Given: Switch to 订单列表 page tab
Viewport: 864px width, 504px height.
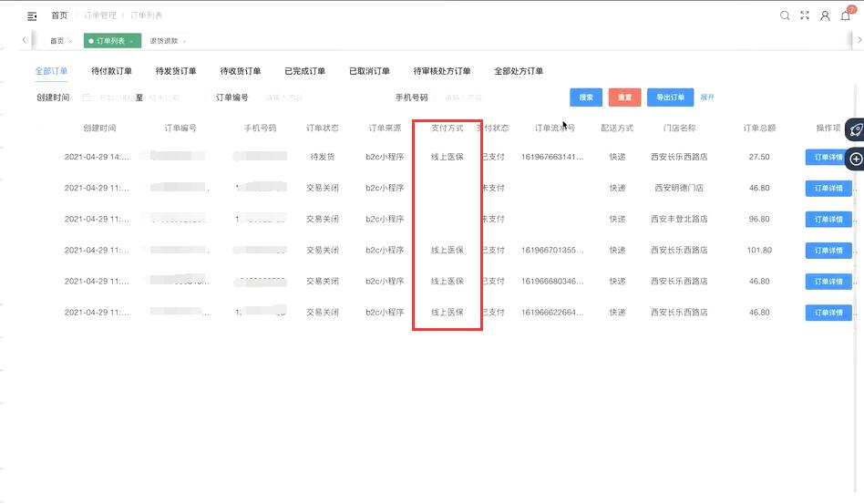Looking at the screenshot, I should [x=112, y=41].
